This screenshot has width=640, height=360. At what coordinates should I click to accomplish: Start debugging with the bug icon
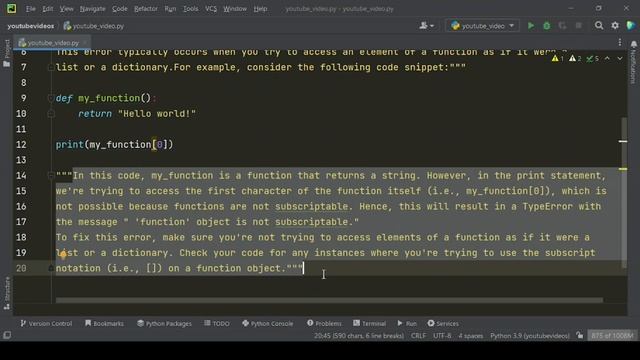pyautogui.click(x=547, y=26)
